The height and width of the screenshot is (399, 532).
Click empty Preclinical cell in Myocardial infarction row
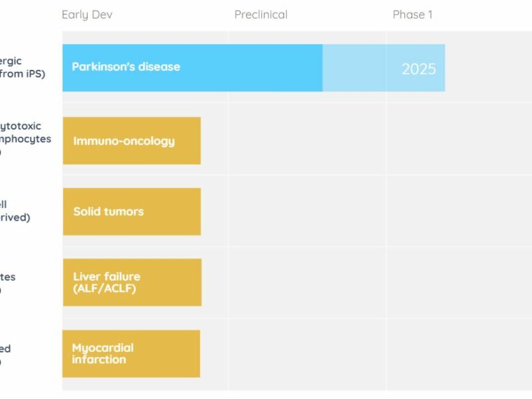(307, 354)
